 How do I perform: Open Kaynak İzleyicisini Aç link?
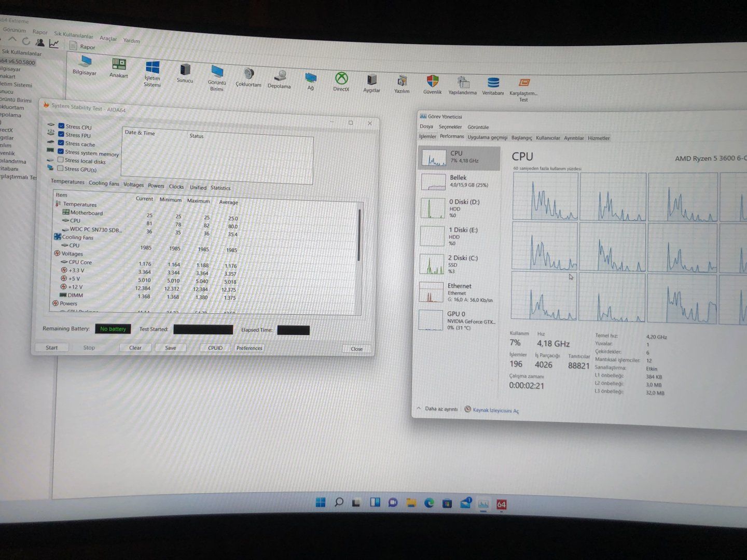click(x=495, y=410)
